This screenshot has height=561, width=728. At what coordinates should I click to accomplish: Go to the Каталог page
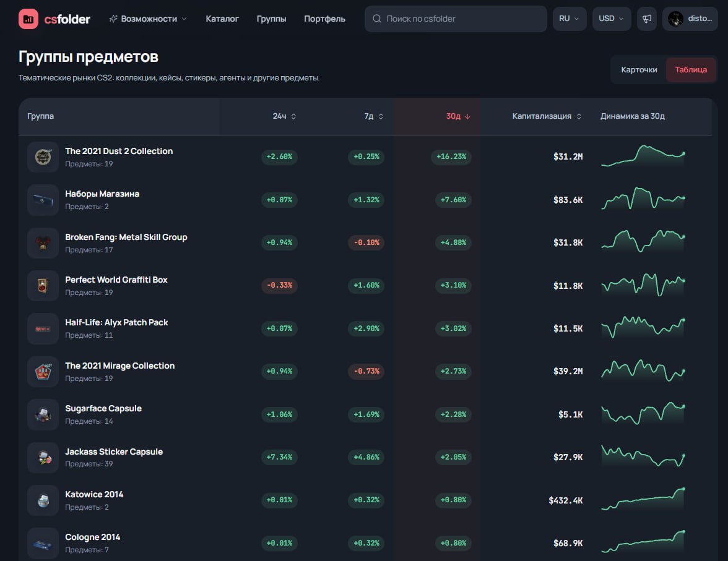click(x=222, y=19)
